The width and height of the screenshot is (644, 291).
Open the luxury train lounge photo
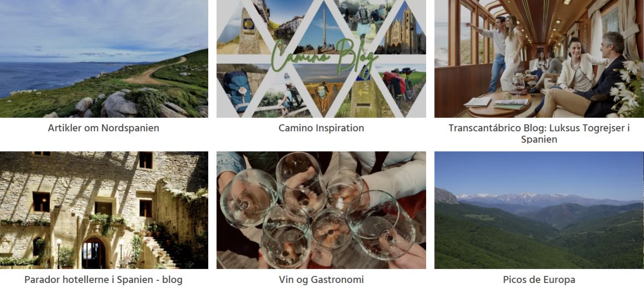[x=539, y=59]
